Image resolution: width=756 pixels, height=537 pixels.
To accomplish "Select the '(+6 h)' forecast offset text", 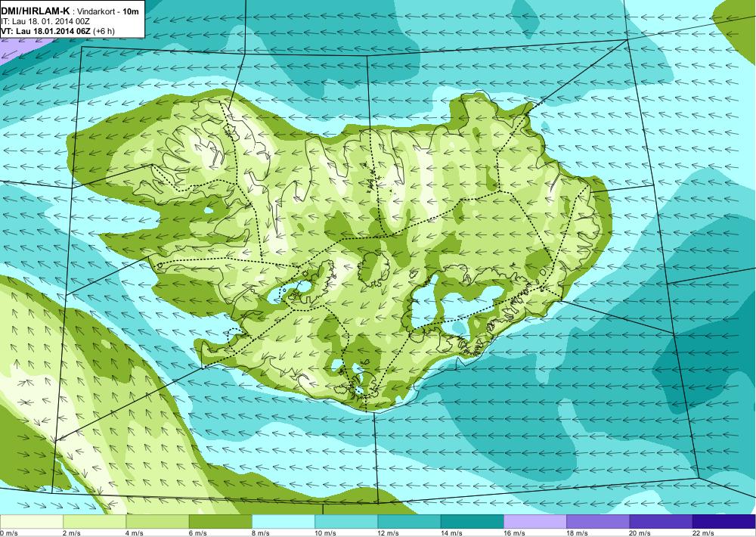I will pyautogui.click(x=104, y=31).
